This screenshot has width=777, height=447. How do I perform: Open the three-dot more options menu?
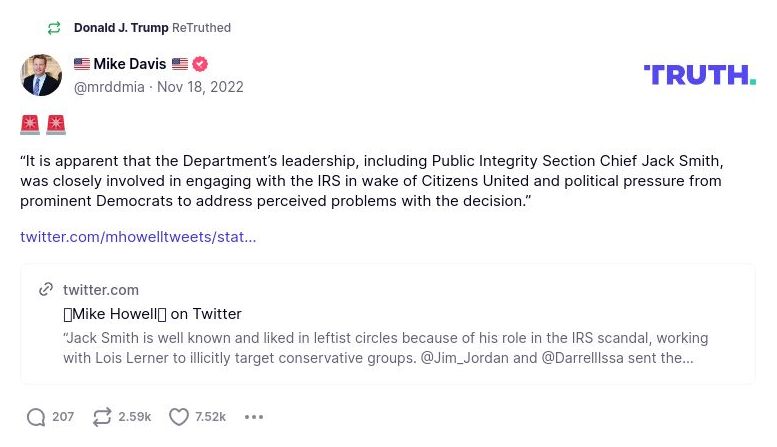(254, 417)
